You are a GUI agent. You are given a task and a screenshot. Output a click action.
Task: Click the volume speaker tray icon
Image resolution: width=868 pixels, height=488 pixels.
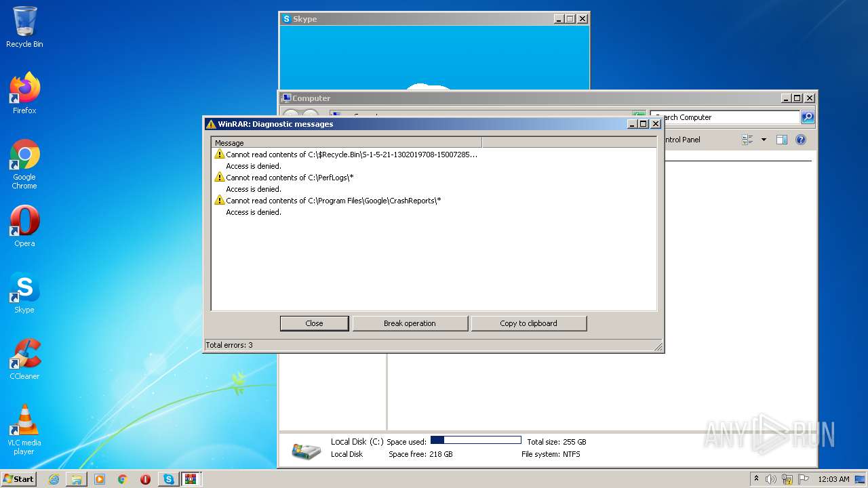[771, 479]
